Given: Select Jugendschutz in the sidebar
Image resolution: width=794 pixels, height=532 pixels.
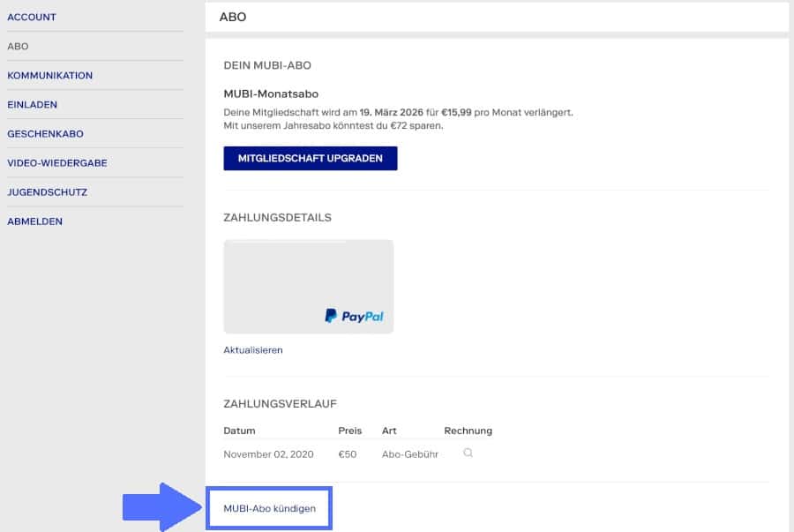Looking at the screenshot, I should point(47,191).
